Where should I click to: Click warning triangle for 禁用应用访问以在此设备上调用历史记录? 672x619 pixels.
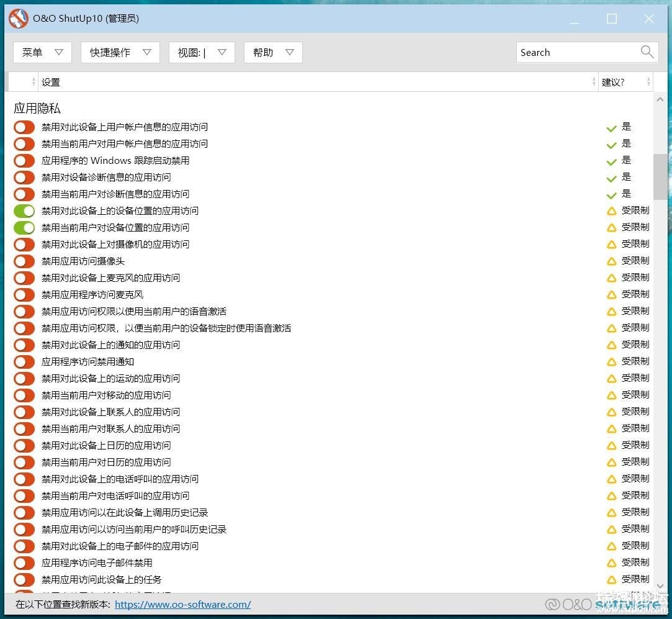(612, 513)
